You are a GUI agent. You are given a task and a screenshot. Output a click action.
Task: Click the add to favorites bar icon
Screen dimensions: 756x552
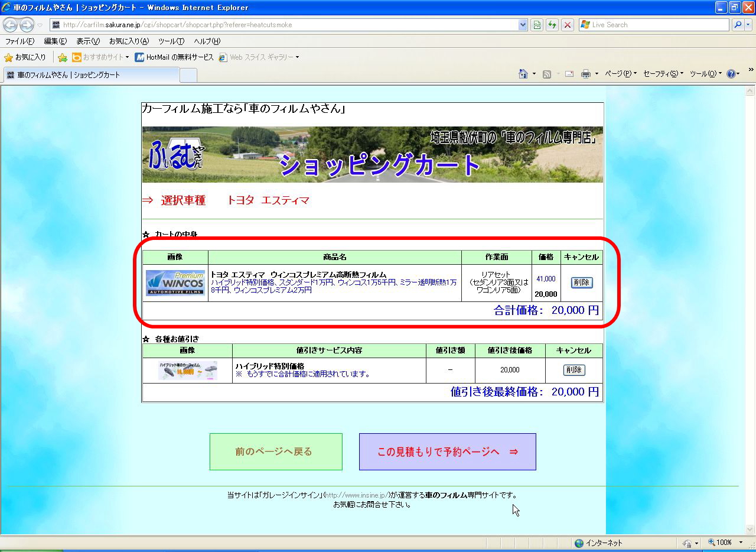point(62,57)
